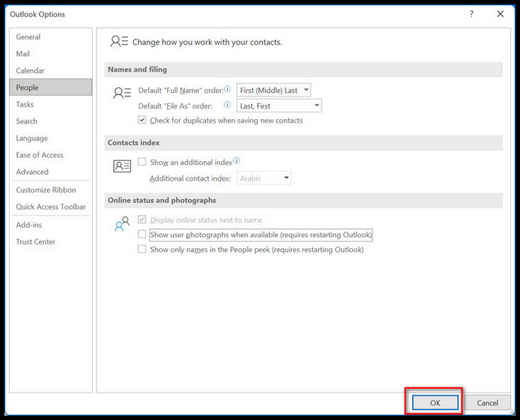The image size is (520, 420).
Task: Click the Names and filing contact icon
Action: click(122, 93)
